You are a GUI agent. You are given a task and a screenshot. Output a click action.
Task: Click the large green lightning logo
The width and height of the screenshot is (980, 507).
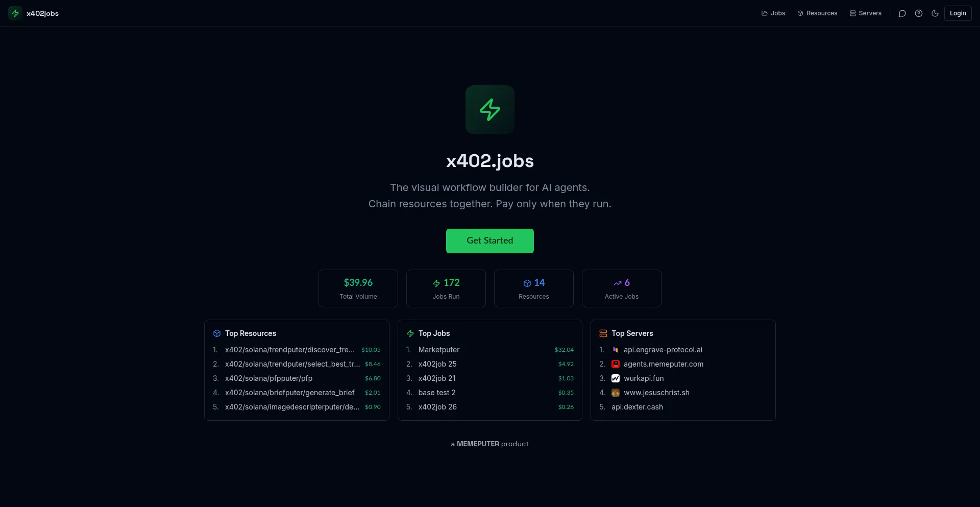pyautogui.click(x=489, y=109)
